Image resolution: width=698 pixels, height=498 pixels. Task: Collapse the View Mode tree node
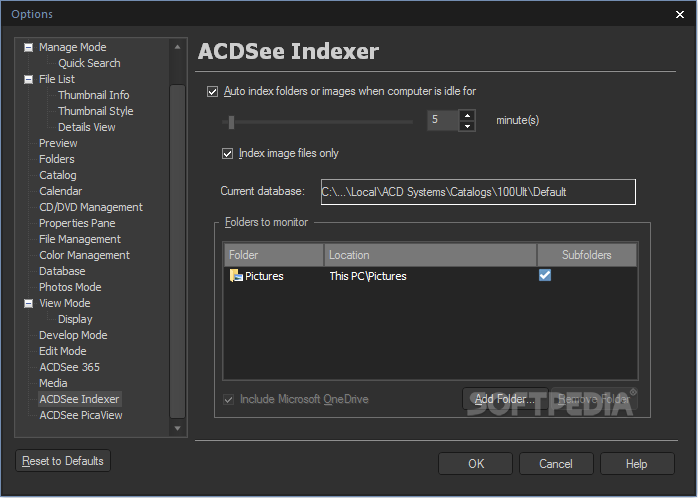pyautogui.click(x=28, y=304)
